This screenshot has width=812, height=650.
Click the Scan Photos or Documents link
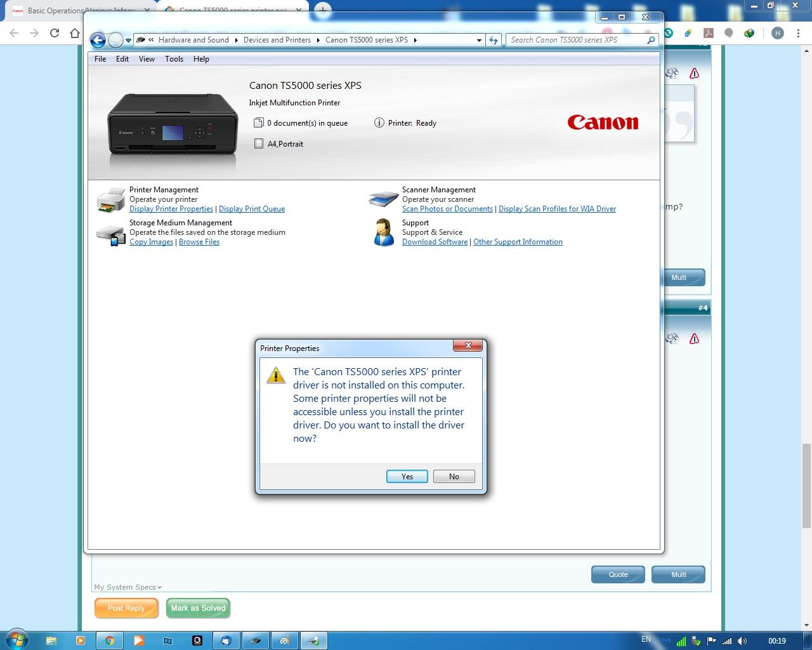click(447, 209)
